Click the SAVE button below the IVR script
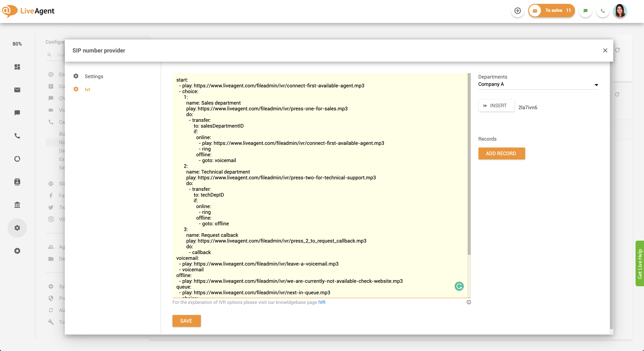 click(186, 321)
